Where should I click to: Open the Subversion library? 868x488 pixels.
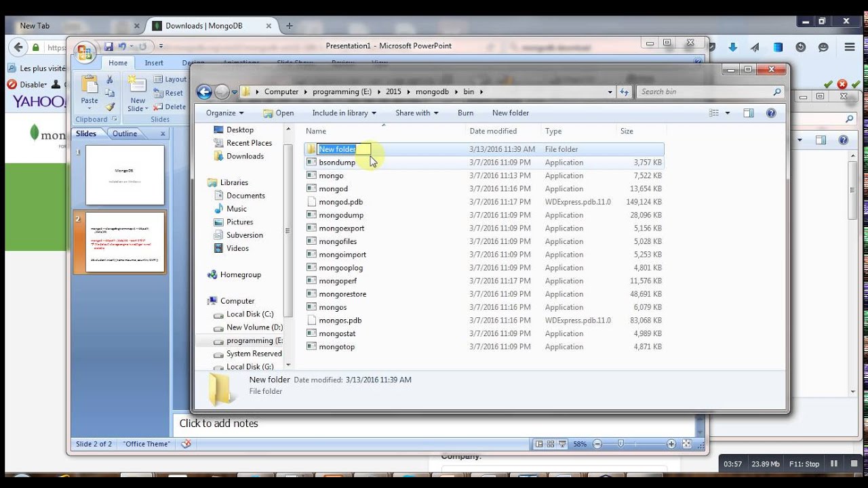click(244, 235)
